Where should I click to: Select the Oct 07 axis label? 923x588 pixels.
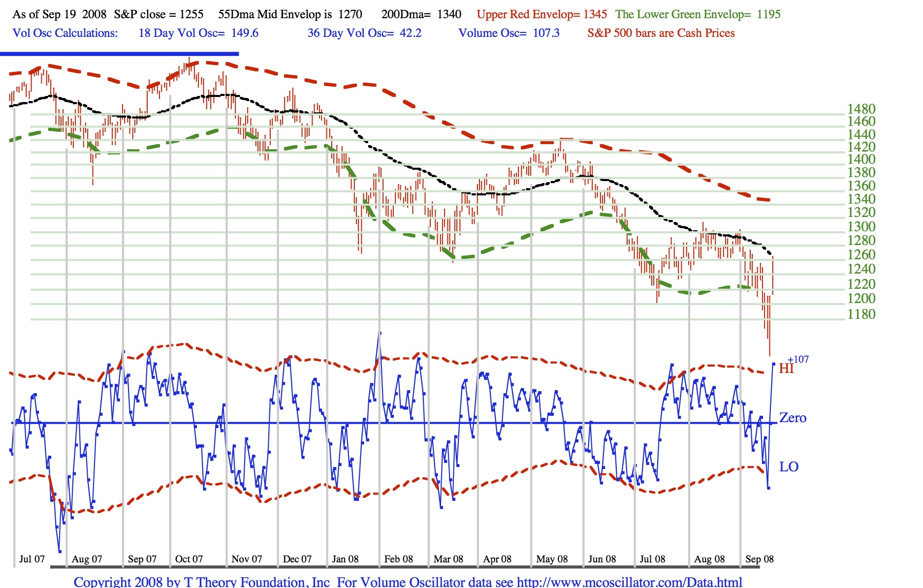189,559
